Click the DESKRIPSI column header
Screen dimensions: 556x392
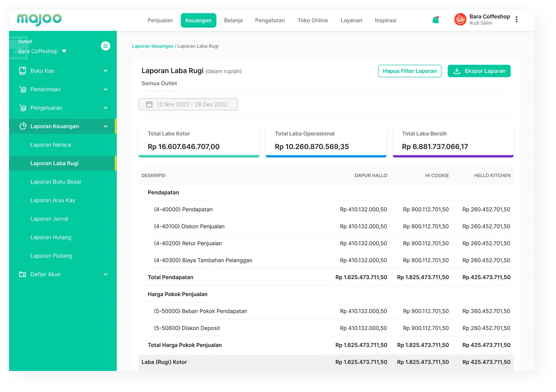coord(153,176)
